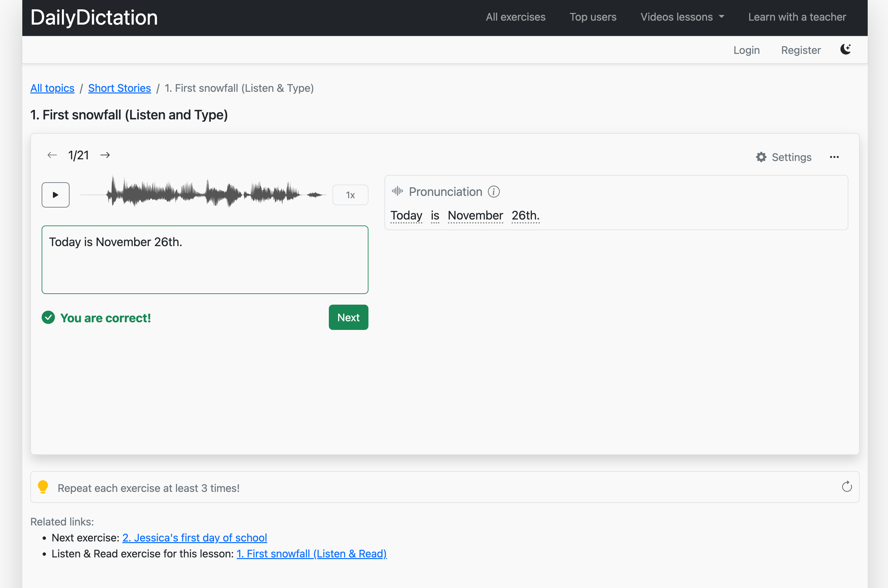Screen dimensions: 888x588
Task: Click the green Next button
Action: (x=348, y=317)
